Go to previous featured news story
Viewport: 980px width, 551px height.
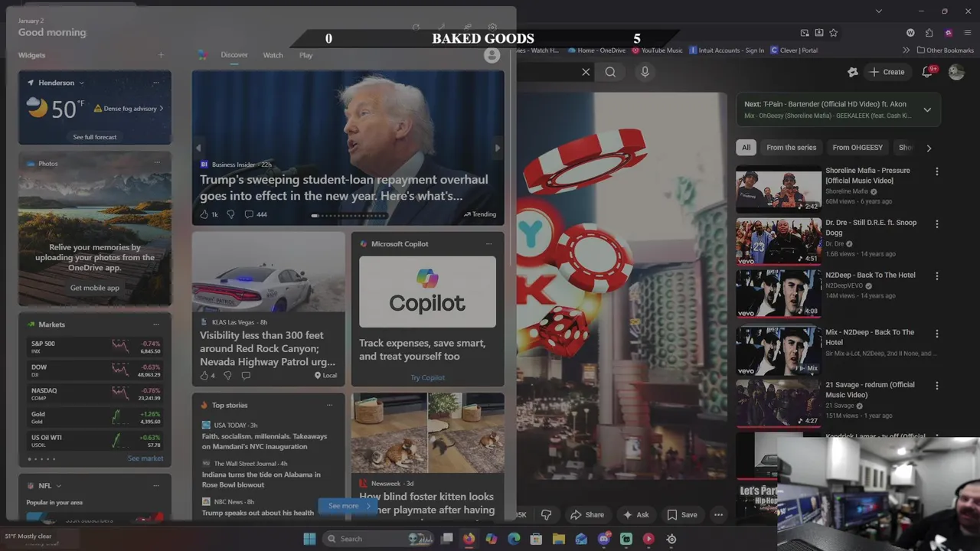[198, 148]
